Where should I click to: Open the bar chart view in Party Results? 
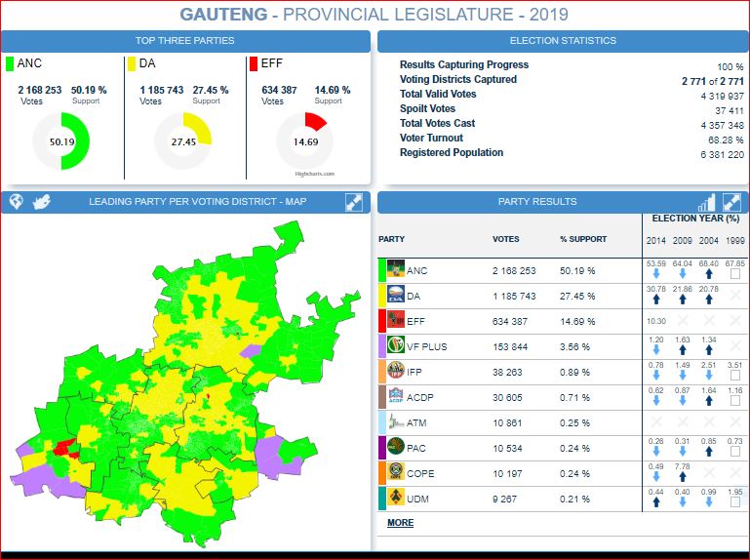(707, 202)
